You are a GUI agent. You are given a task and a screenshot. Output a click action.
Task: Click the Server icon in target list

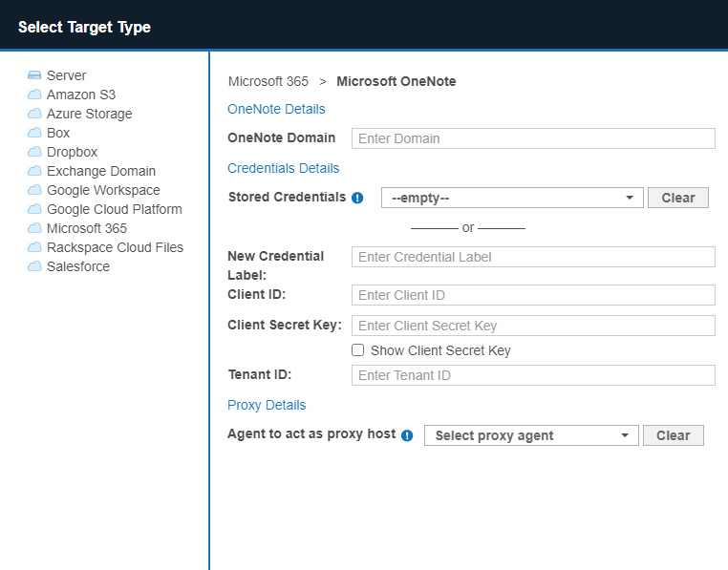[34, 75]
